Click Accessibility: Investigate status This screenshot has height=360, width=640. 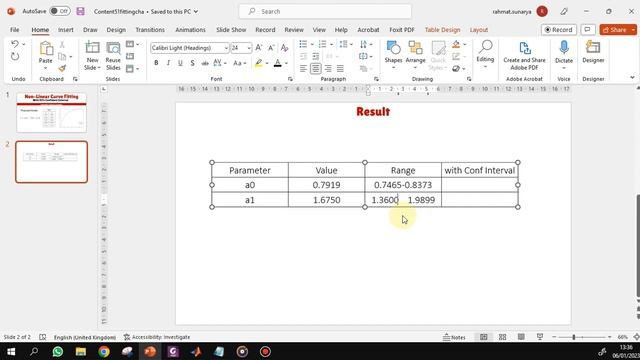click(x=157, y=337)
